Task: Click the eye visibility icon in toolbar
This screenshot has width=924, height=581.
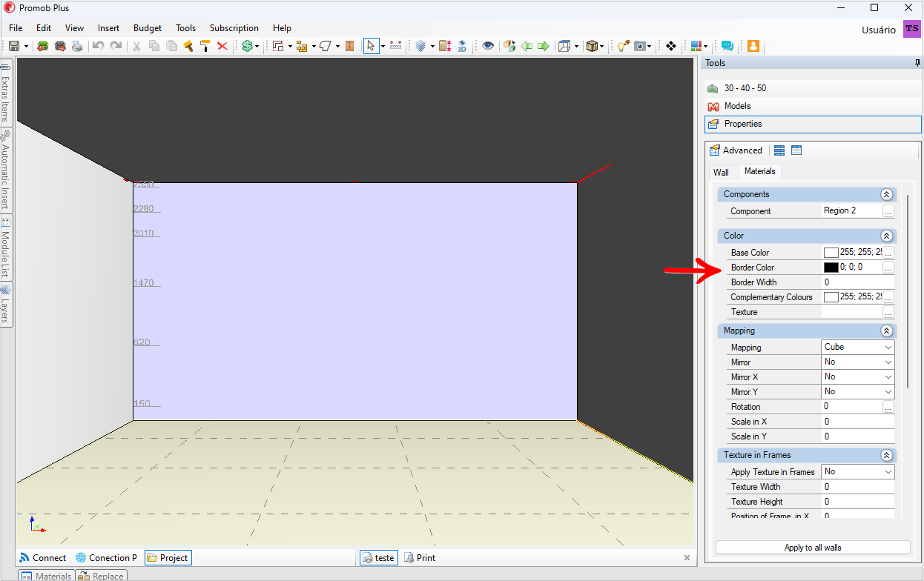Action: 487,46
